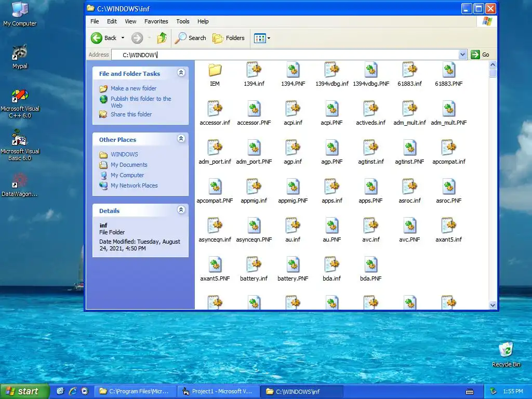The height and width of the screenshot is (399, 532).
Task: Select au.inf file icon
Action: 293,225
